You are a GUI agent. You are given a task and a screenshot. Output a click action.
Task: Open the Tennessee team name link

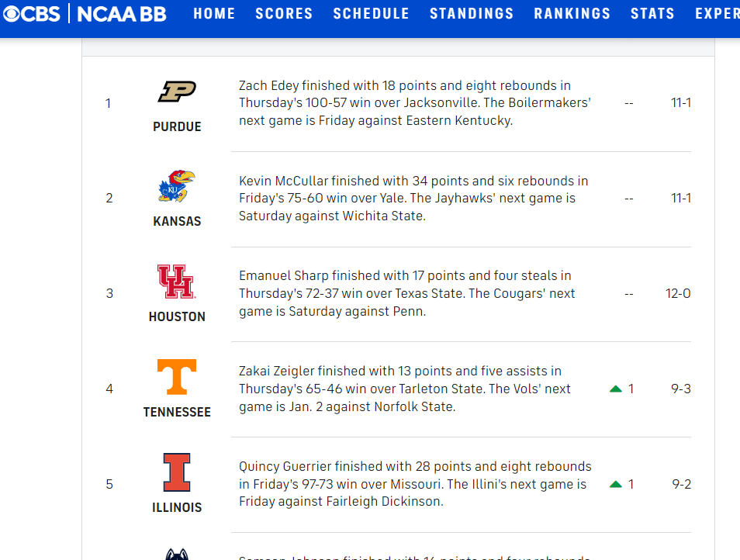[177, 412]
